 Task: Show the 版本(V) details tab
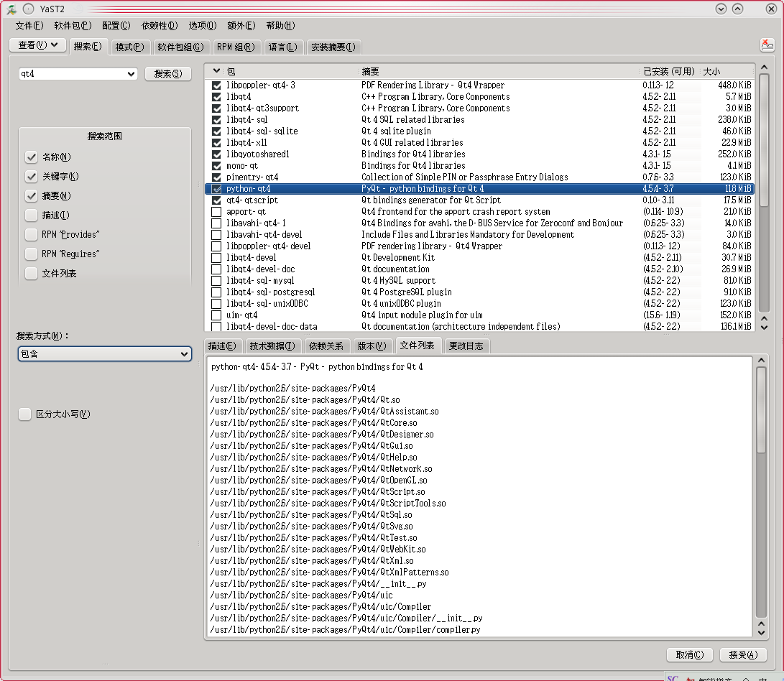point(372,346)
